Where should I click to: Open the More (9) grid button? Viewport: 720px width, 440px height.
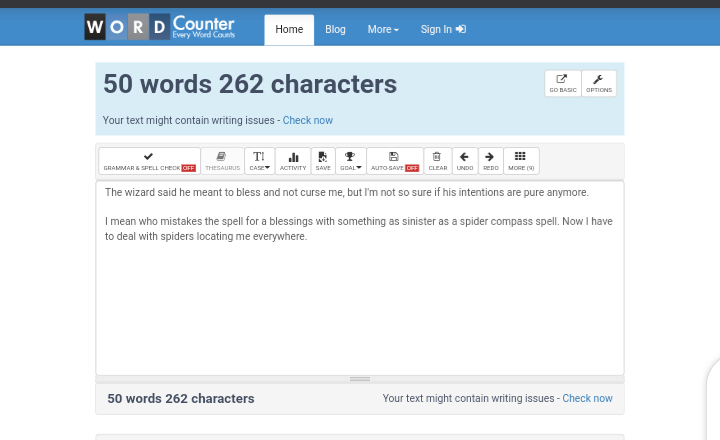(x=521, y=161)
